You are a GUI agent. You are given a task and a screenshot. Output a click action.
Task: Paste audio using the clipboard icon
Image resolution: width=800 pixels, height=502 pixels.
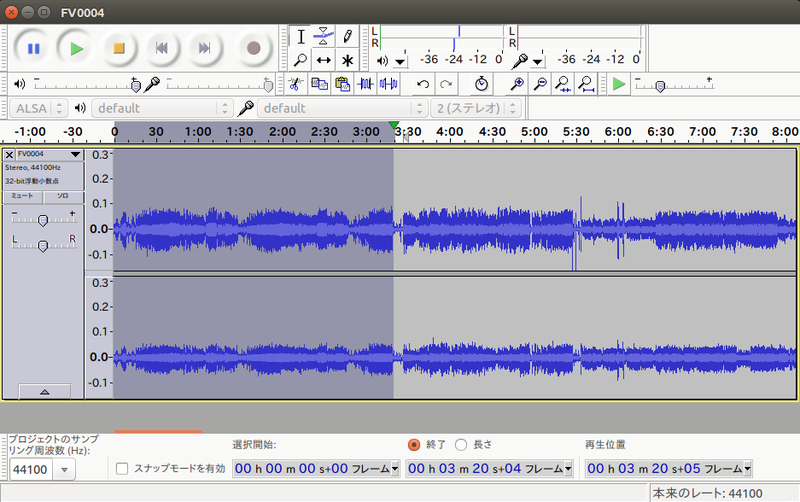(342, 84)
